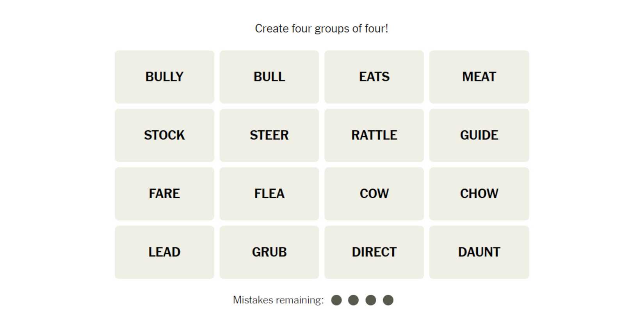This screenshot has height=322, width=644.
Task: Select the DAUNT word tile
Action: (479, 252)
